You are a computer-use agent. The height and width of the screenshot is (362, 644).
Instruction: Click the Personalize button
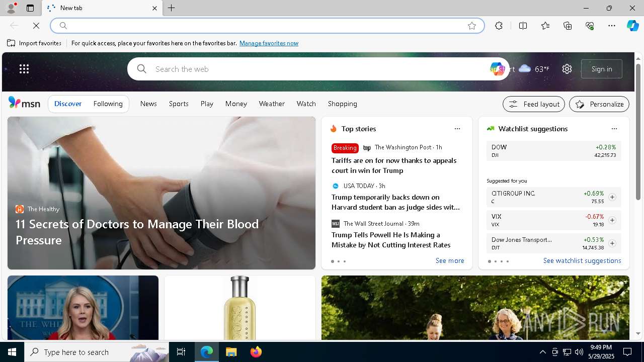[x=599, y=104]
